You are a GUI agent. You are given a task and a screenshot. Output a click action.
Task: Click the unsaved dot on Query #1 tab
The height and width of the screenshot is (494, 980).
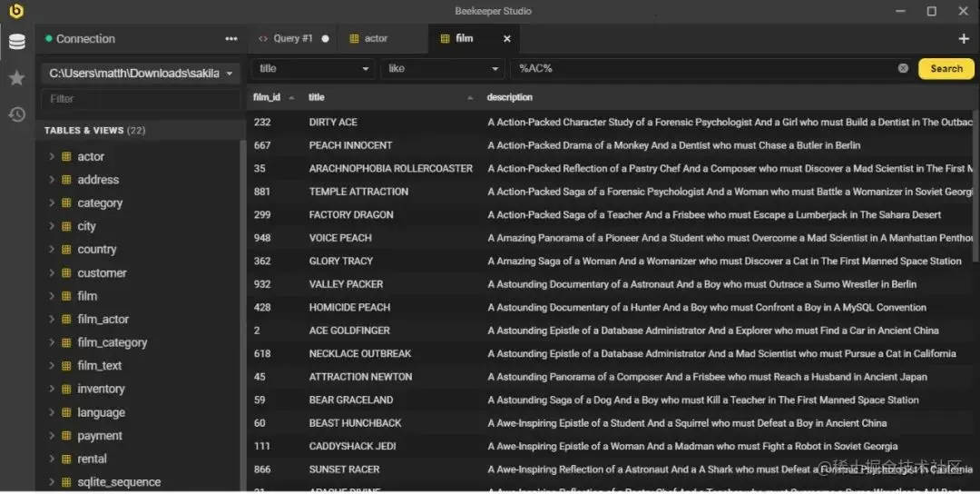coord(325,39)
